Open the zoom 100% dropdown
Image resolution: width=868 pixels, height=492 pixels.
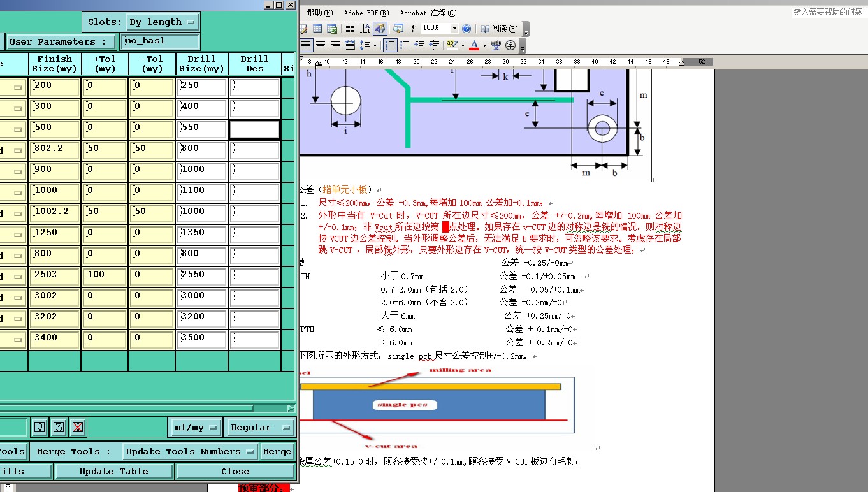[x=454, y=28]
